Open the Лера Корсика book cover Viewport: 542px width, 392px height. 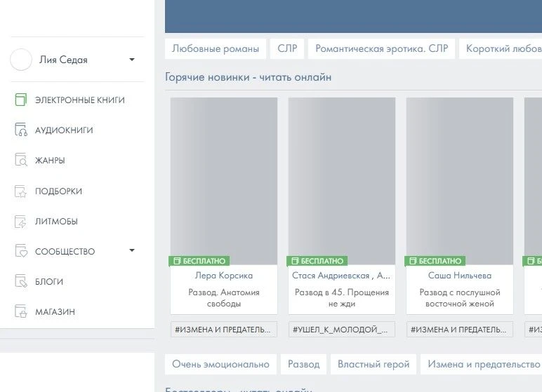pos(224,181)
